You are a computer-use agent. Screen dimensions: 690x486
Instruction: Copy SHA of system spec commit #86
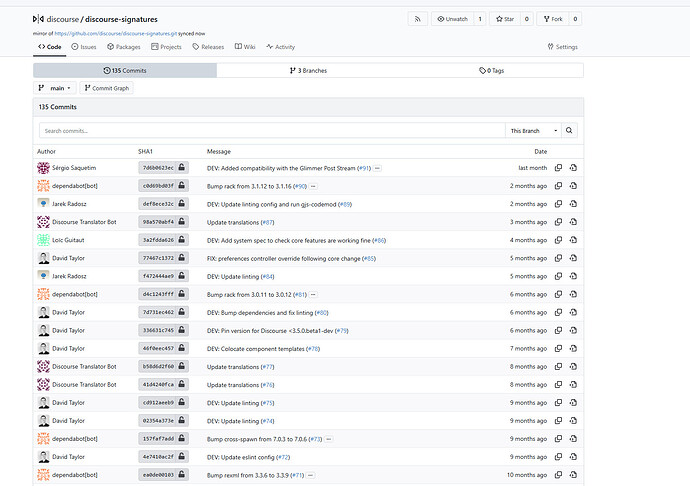558,240
